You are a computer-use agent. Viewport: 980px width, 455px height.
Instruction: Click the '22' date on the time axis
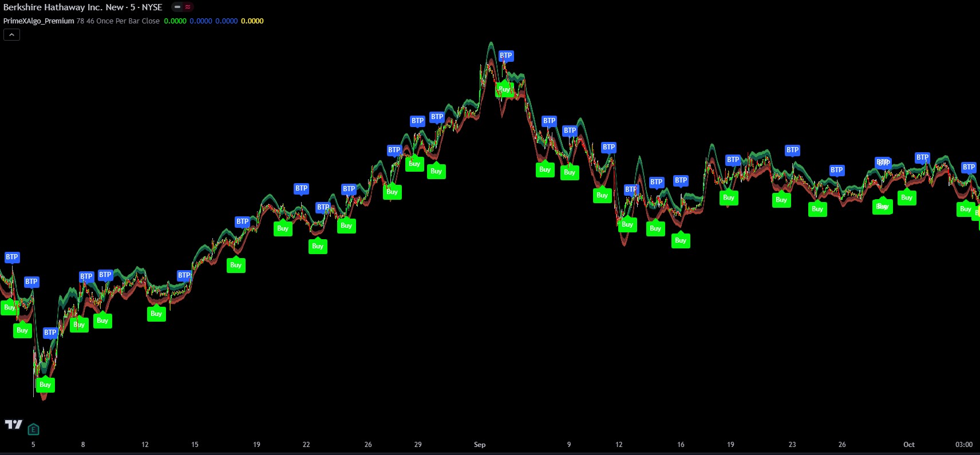[x=306, y=445]
